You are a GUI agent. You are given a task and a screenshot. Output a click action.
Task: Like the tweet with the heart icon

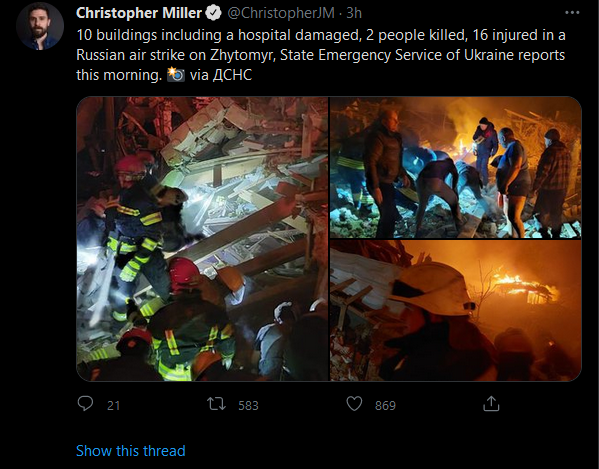[x=354, y=404]
